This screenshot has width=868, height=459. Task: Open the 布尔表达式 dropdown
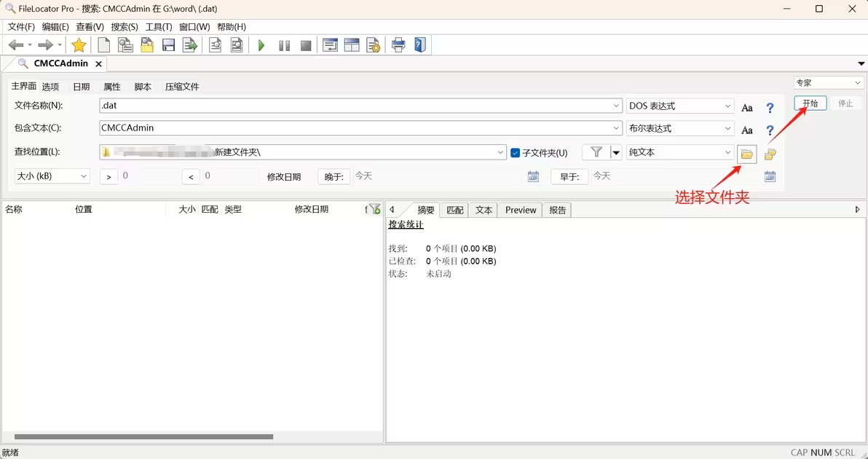pyautogui.click(x=728, y=128)
